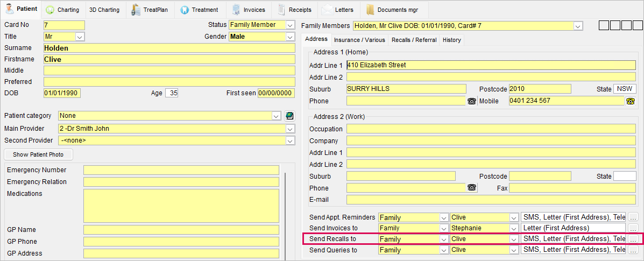Switch to the Letters tab
Viewport: 644px width, 261px height.
[x=338, y=10]
